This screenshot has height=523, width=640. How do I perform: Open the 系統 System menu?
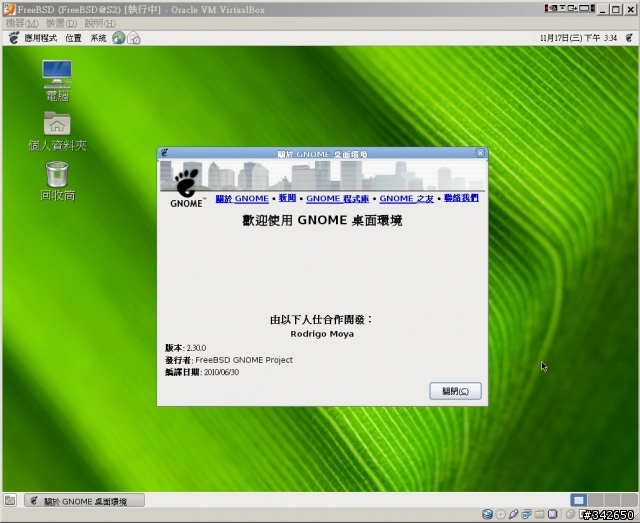click(98, 38)
